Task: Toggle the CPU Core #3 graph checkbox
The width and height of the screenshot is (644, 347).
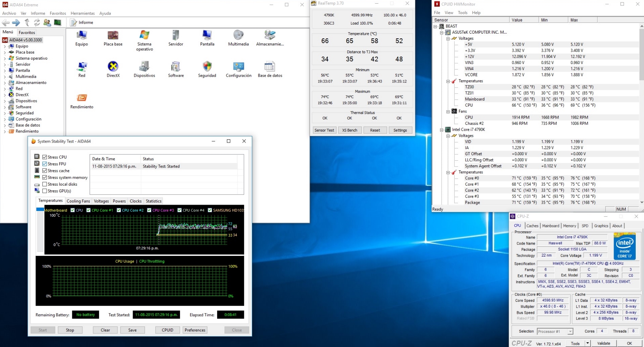Action: (149, 210)
